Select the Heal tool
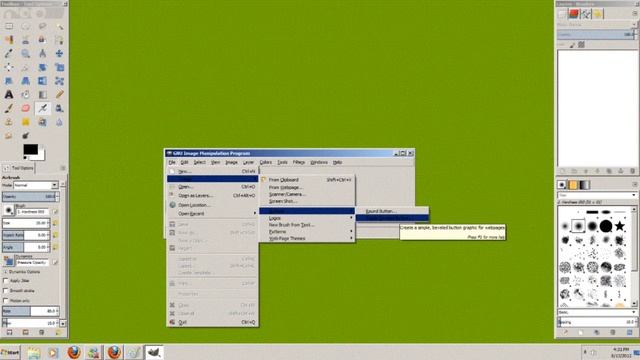 click(25, 122)
